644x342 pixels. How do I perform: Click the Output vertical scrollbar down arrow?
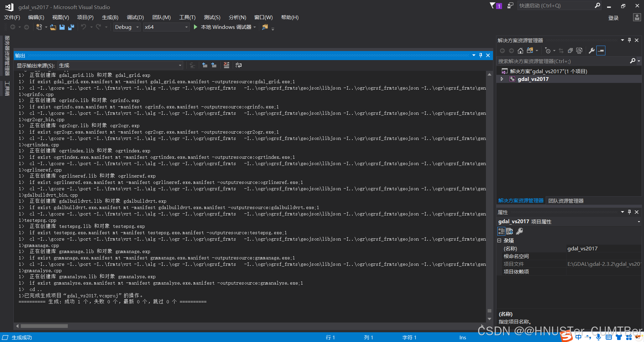point(489,319)
